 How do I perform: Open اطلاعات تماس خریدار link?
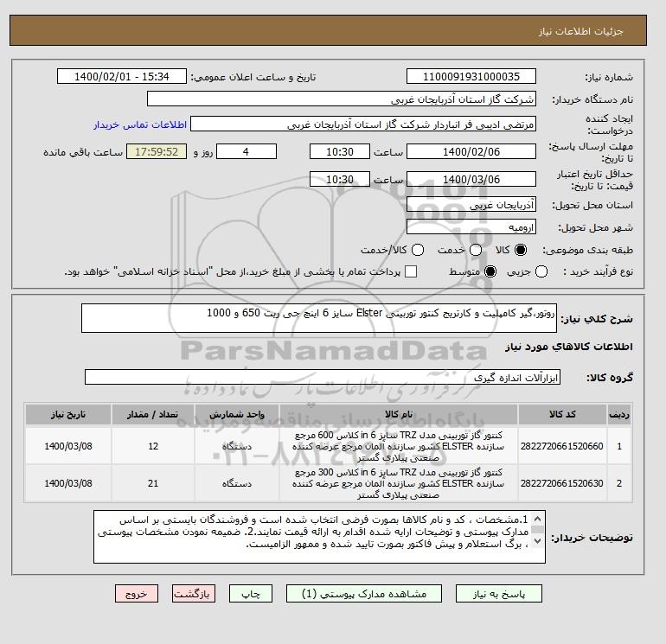pos(140,124)
